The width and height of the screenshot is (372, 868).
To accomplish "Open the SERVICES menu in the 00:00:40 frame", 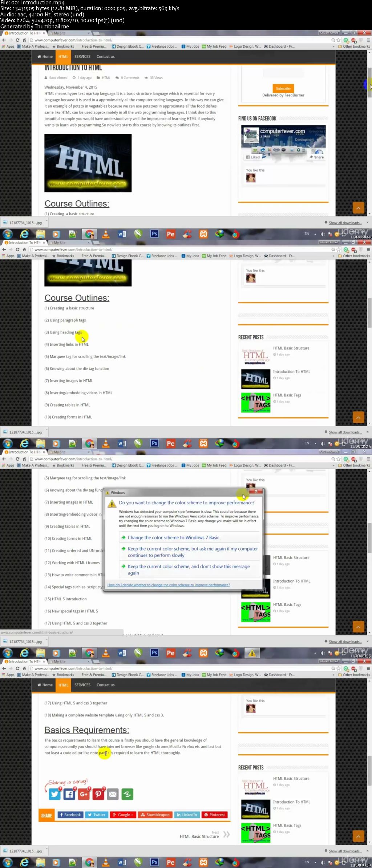I will tap(82, 57).
